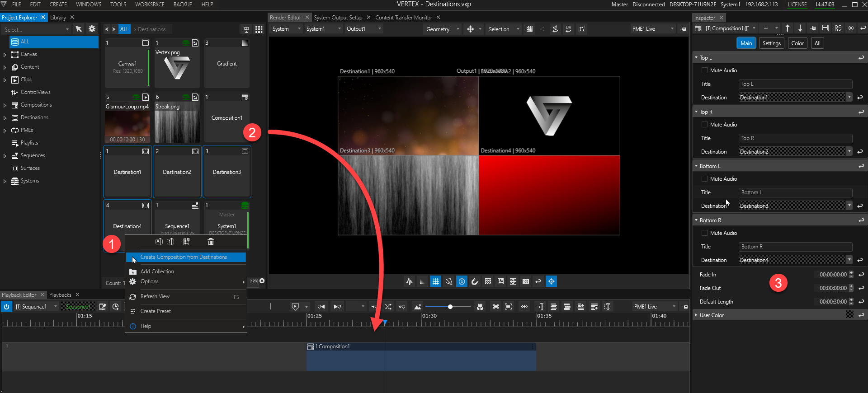Switch to the System Output Setup tab
The height and width of the screenshot is (393, 868).
(x=338, y=18)
